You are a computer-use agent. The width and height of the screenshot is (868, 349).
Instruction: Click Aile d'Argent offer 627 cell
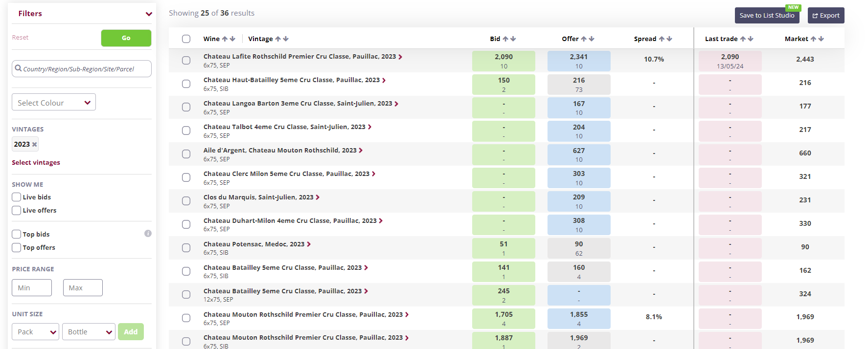579,154
